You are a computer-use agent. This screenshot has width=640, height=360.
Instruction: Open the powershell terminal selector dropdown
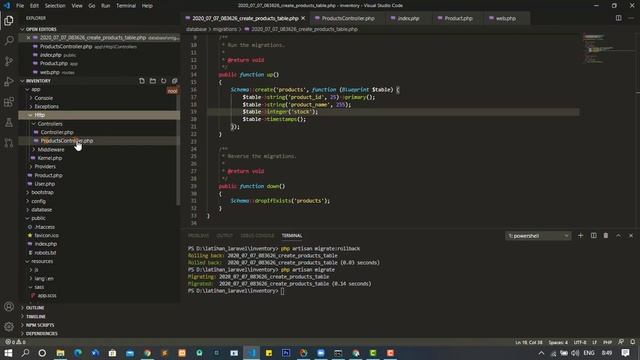(x=538, y=236)
